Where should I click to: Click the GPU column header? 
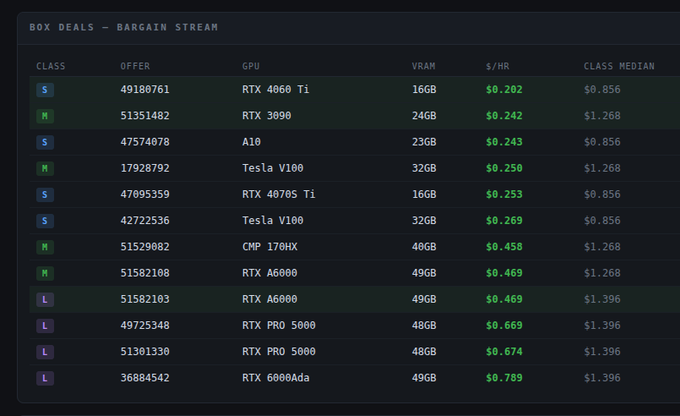[251, 66]
